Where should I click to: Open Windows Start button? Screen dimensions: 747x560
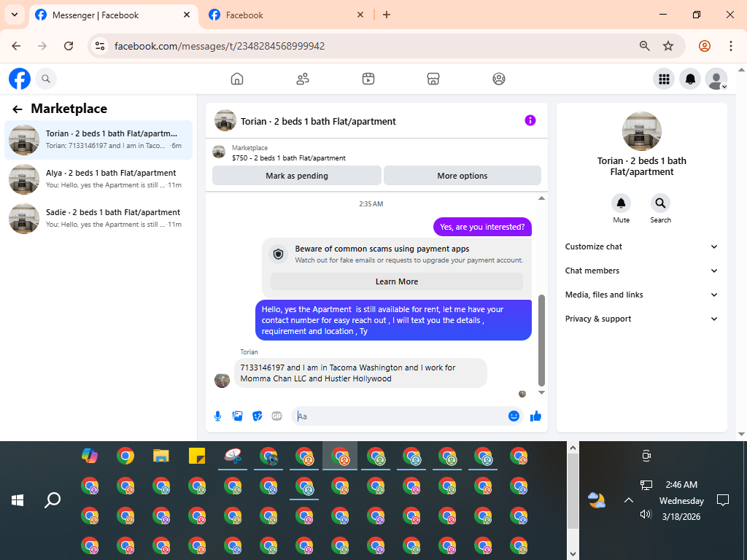coord(18,500)
